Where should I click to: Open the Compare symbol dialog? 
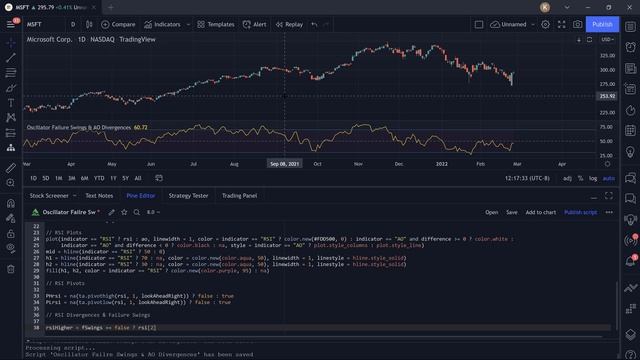tap(118, 24)
